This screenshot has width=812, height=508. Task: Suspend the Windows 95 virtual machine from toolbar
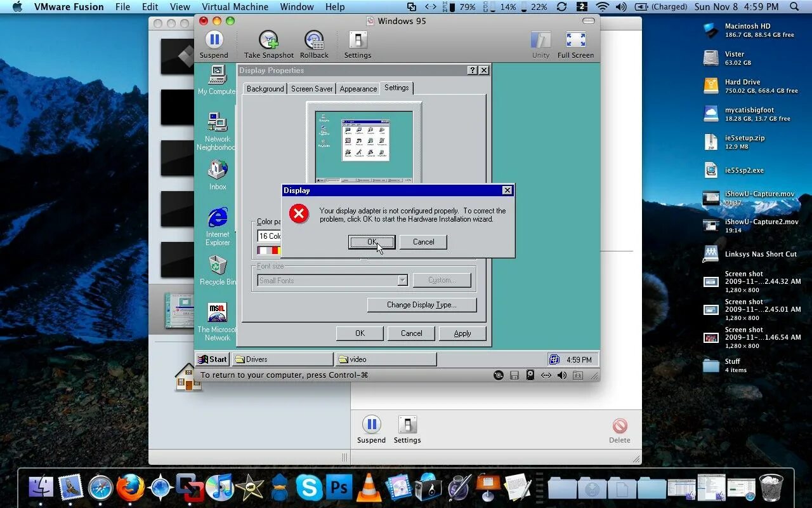[214, 44]
